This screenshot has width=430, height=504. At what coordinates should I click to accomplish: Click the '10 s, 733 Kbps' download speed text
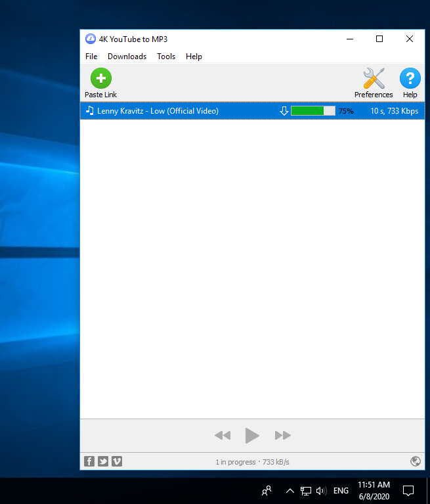(395, 111)
